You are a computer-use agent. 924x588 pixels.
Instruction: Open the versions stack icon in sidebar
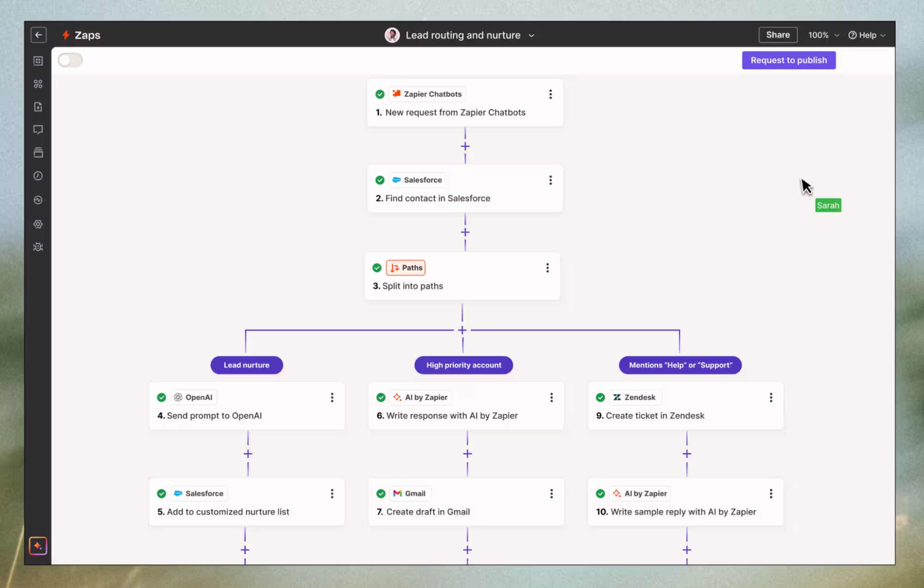tap(38, 152)
